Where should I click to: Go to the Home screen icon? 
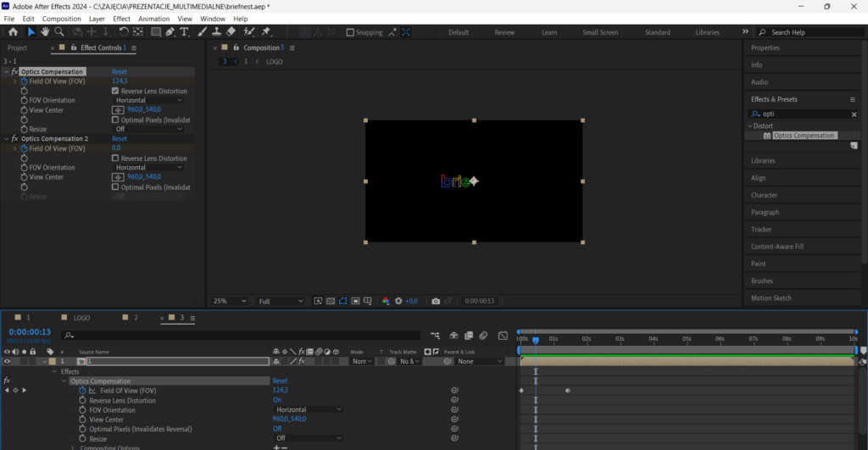pos(14,32)
